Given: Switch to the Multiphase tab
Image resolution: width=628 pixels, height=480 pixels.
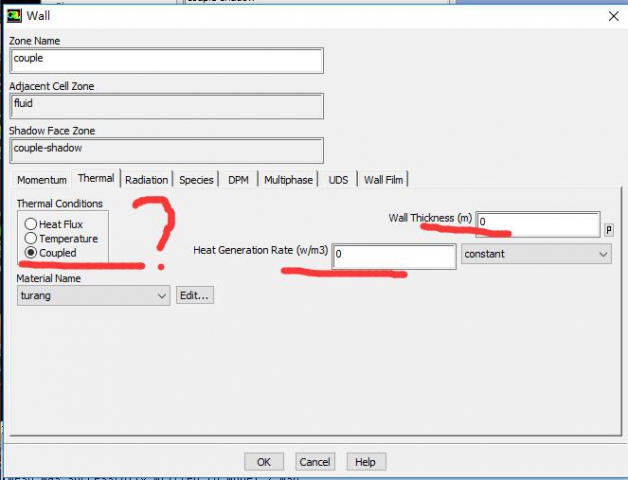Looking at the screenshot, I should [x=288, y=180].
